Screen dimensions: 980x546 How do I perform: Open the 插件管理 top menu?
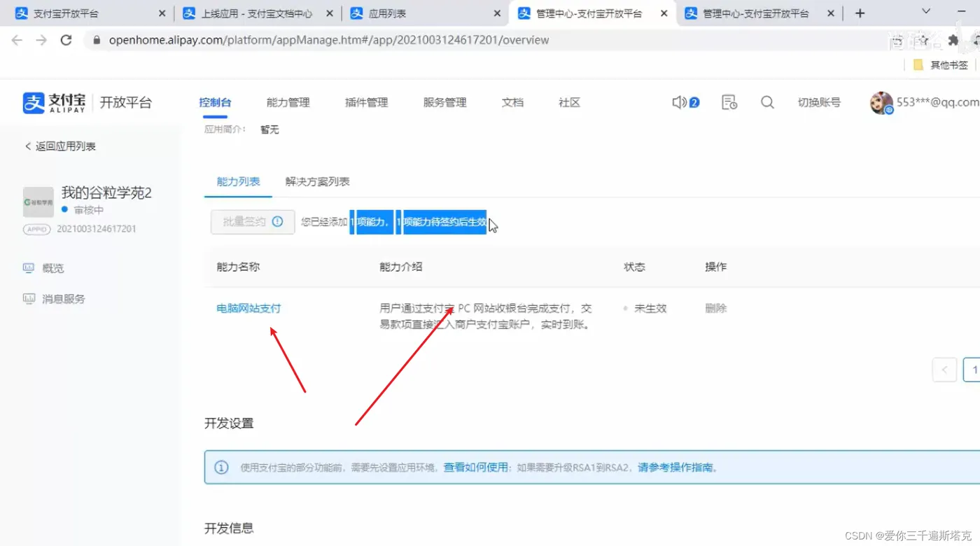tap(366, 102)
